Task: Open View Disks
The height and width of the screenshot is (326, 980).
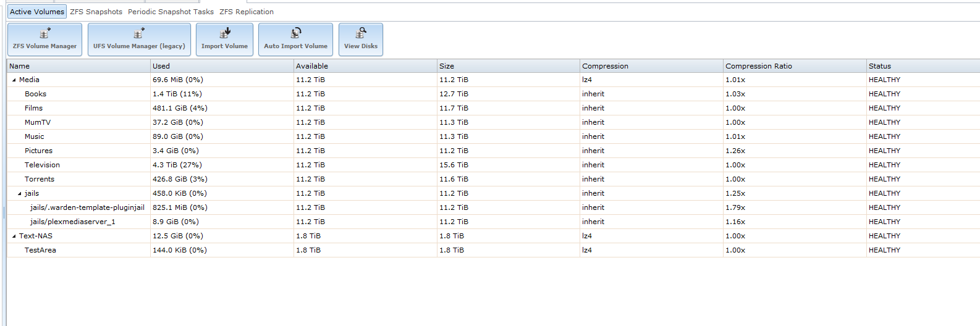Action: click(x=361, y=40)
